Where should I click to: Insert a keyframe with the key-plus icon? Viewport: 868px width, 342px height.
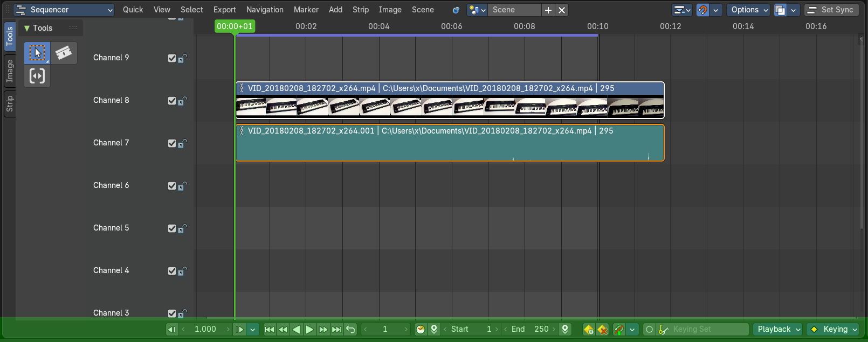pyautogui.click(x=589, y=329)
